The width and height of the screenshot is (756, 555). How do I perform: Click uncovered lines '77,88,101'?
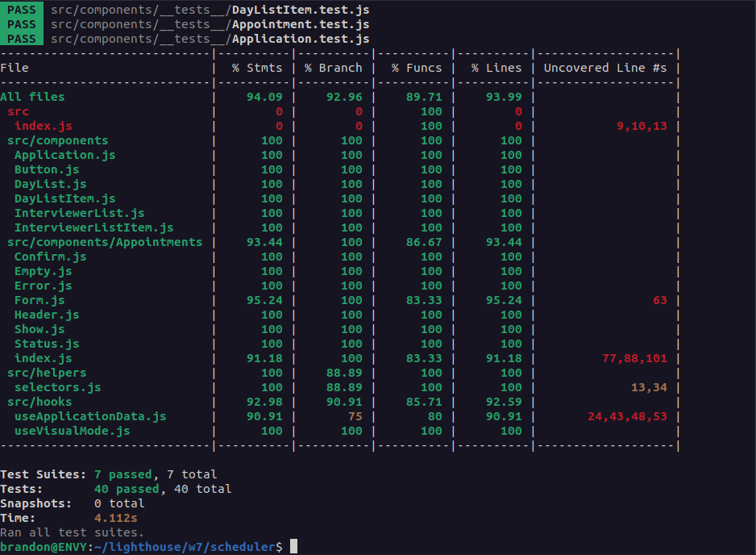pyautogui.click(x=634, y=358)
